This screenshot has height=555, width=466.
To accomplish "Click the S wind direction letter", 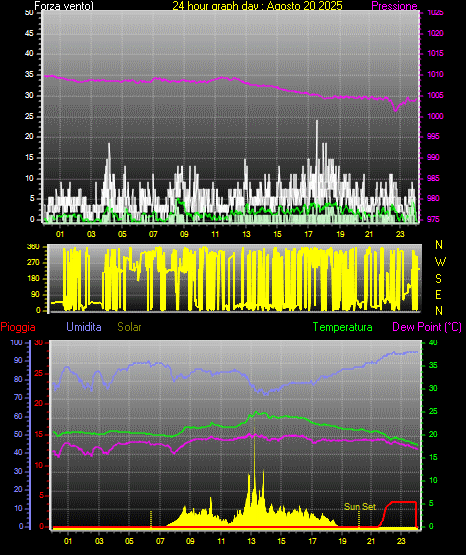I will [438, 279].
